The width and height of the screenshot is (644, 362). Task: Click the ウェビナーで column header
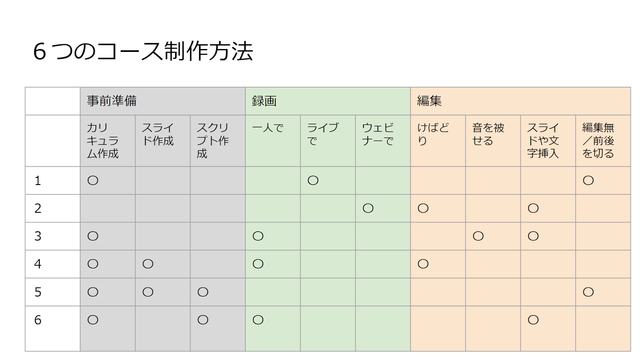point(383,141)
